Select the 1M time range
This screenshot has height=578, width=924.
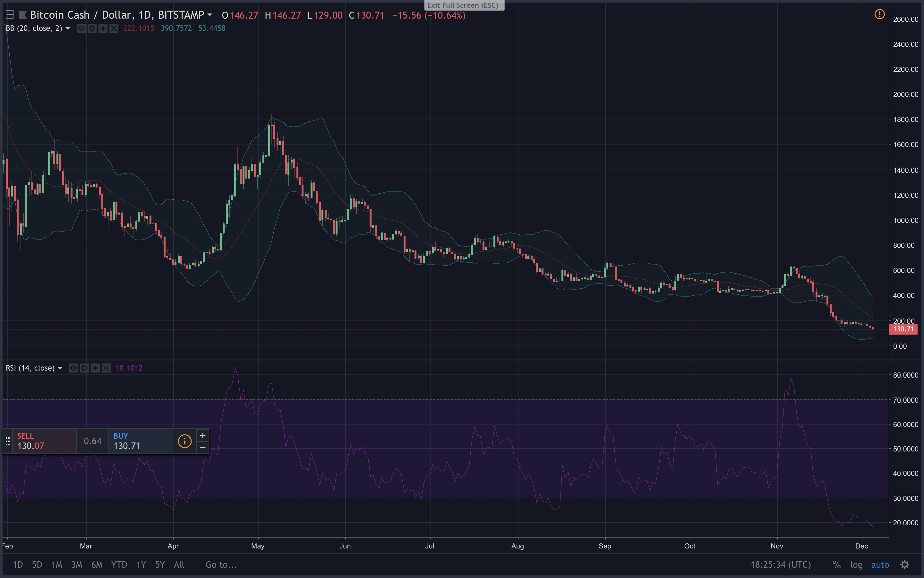(57, 565)
